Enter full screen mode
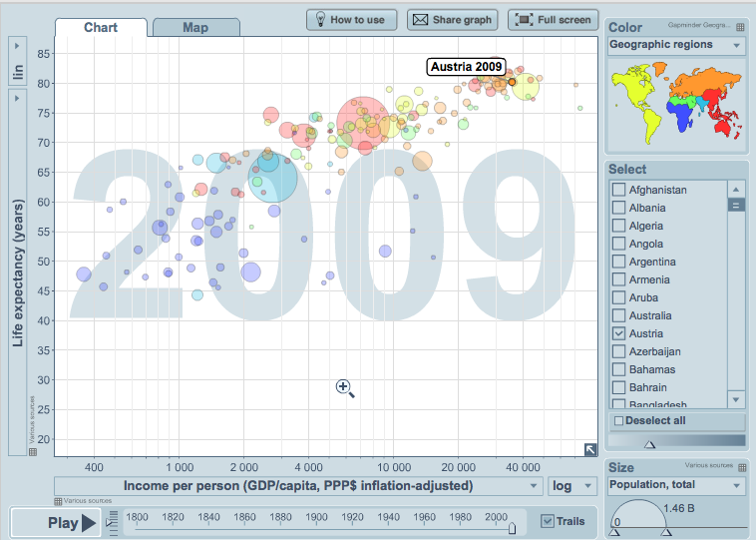This screenshot has width=756, height=540. click(x=553, y=19)
